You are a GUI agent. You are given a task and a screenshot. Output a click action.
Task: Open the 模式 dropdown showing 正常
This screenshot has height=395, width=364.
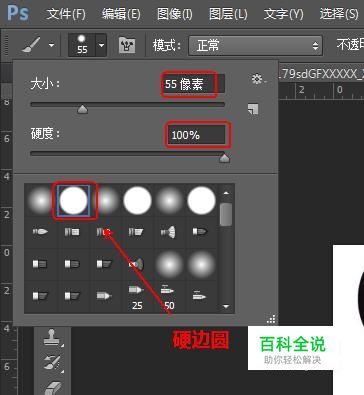[x=255, y=45]
